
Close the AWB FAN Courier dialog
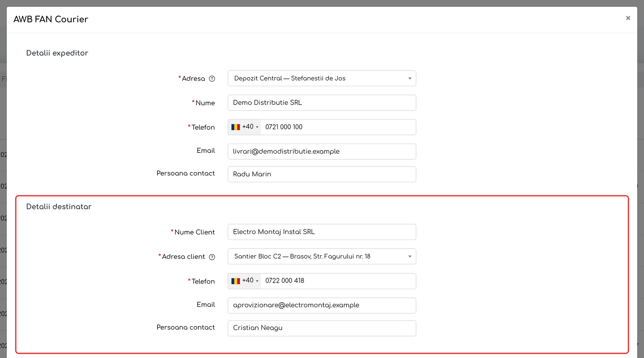tap(628, 18)
